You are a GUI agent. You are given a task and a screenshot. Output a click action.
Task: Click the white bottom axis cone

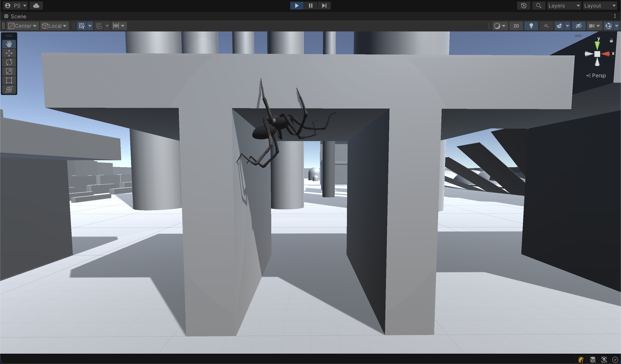(x=597, y=62)
